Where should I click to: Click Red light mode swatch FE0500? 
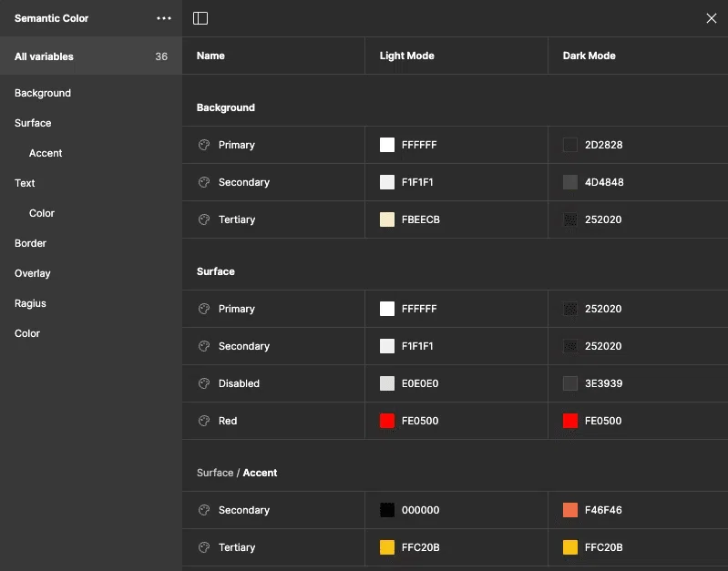[386, 421]
